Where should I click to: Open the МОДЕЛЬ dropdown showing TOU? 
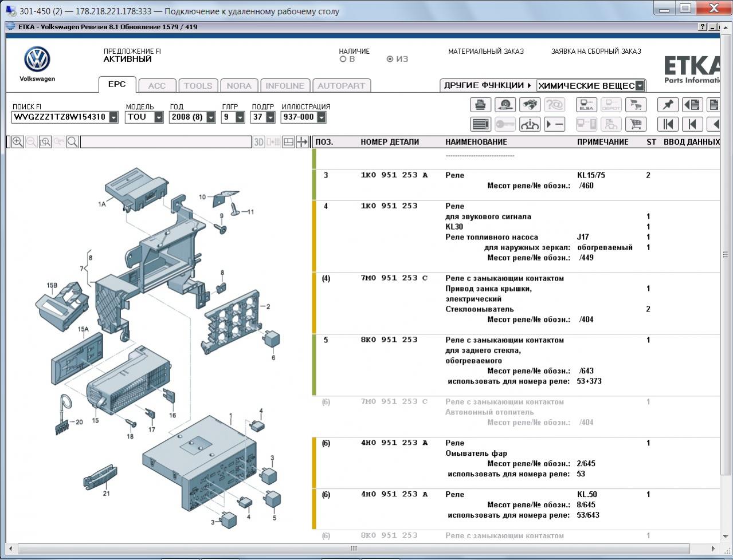coord(160,117)
